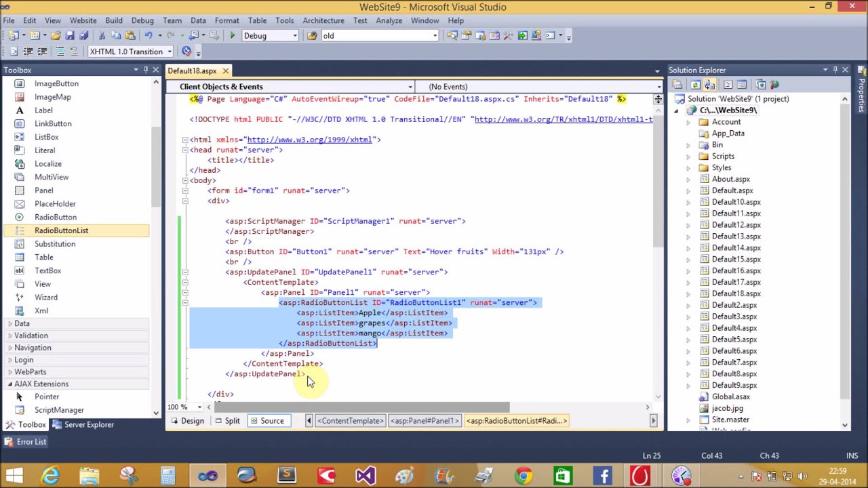Screen dimensions: 868x488
Task: Select About.aspx in Solution Explorer
Action: 730,179
